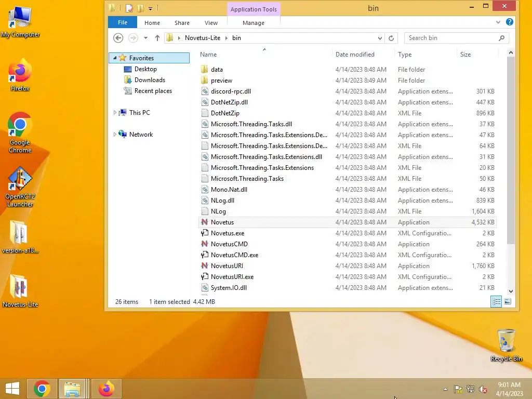
Task: Select Novetus.exe XML configuration file icon
Action: pos(205,233)
